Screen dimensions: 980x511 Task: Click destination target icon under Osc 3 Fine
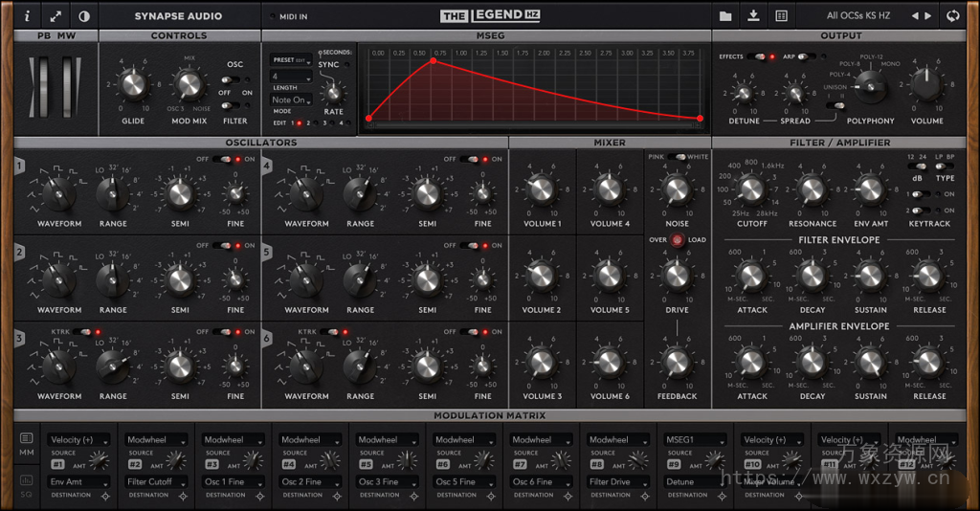pos(413,497)
